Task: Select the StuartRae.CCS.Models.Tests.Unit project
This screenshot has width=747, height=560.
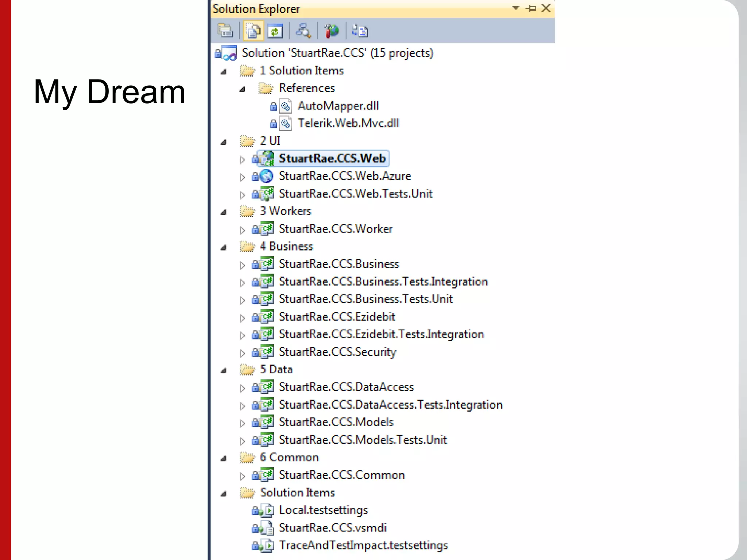Action: 363,440
